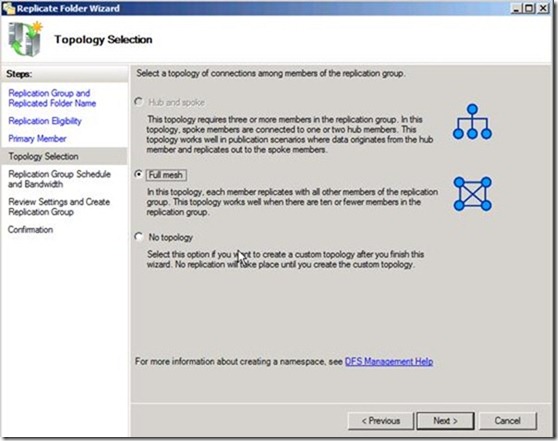The height and width of the screenshot is (441, 558).
Task: Click the no topology description paragraph
Action: point(285,259)
